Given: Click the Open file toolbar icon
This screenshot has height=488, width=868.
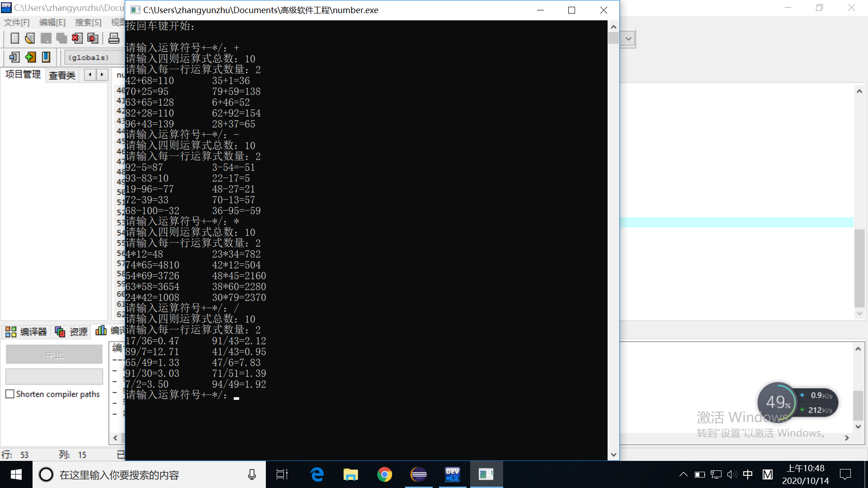Looking at the screenshot, I should click(30, 38).
